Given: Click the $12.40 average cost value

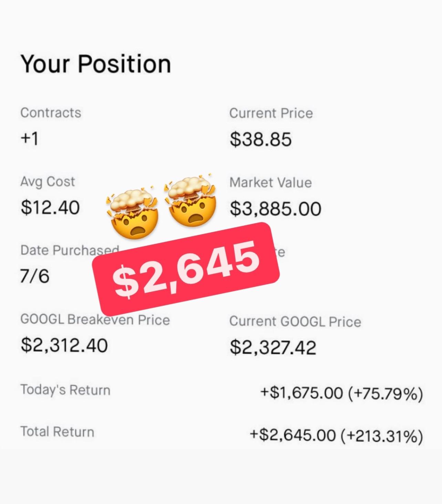Looking at the screenshot, I should tap(50, 207).
